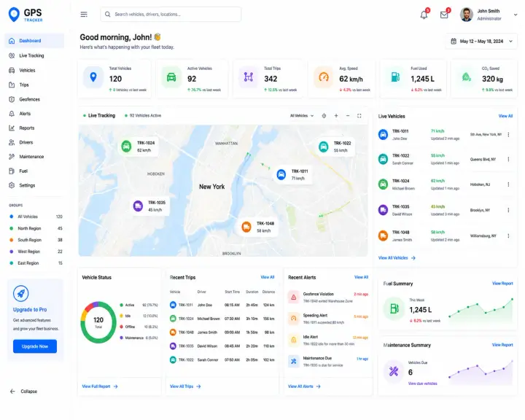Click the GPS Tracker logo

point(26,15)
